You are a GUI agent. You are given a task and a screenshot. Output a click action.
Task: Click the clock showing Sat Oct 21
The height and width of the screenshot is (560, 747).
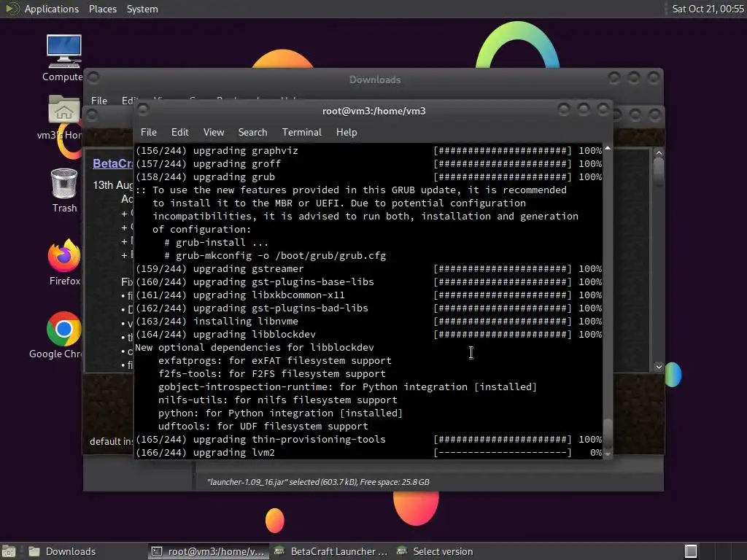coord(708,9)
